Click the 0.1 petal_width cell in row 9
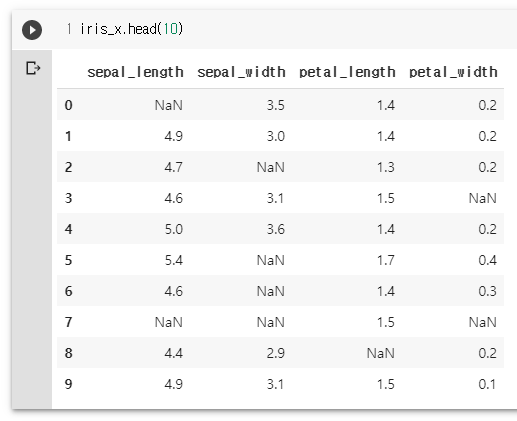This screenshot has height=421, width=517. (x=487, y=384)
